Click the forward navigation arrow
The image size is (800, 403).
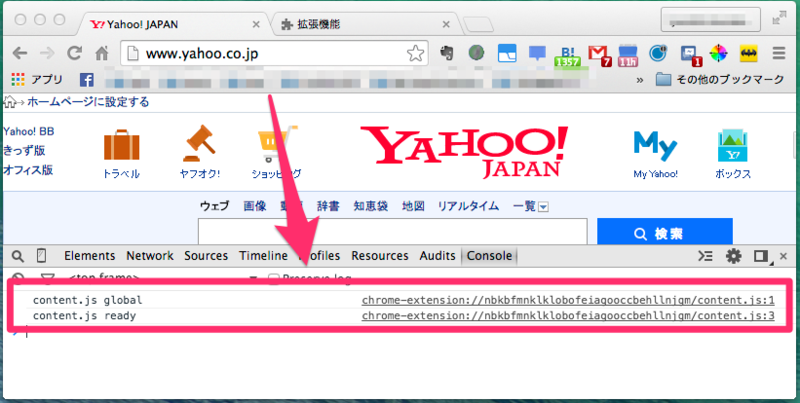point(47,53)
